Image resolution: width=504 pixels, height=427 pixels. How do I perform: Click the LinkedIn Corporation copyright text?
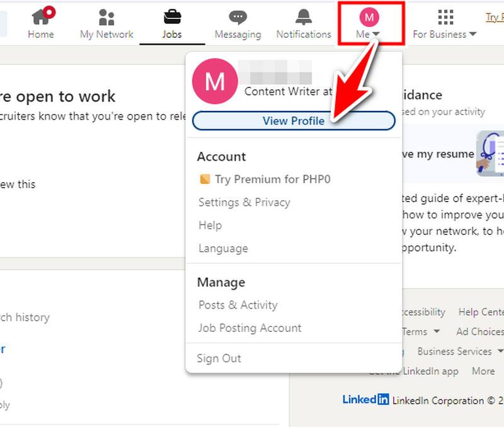point(448,401)
